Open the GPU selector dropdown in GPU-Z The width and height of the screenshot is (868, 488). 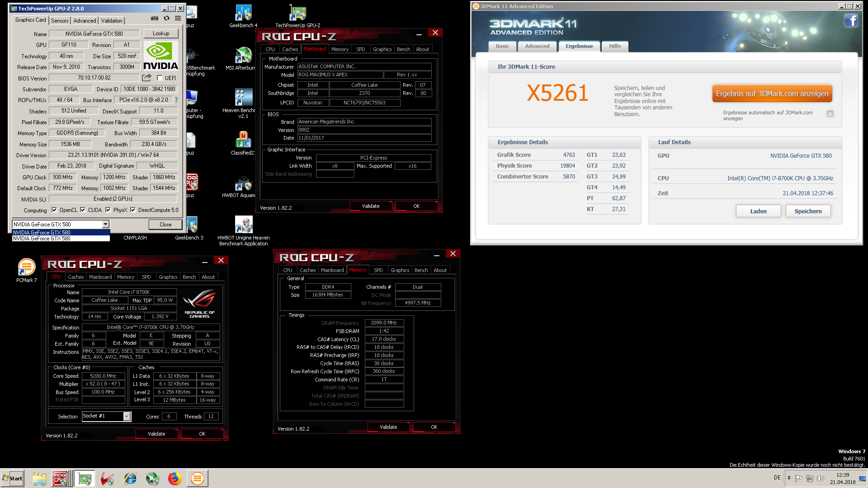105,224
